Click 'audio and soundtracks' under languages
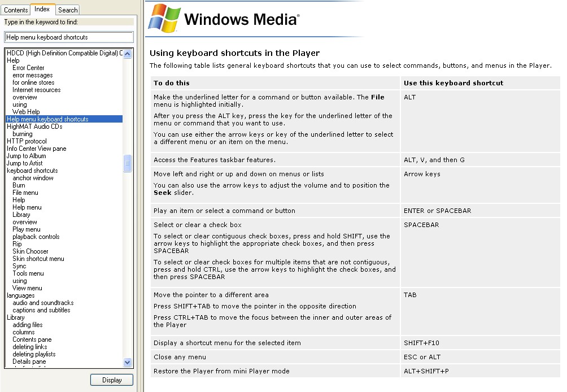The width and height of the screenshot is (567, 392). (x=43, y=303)
